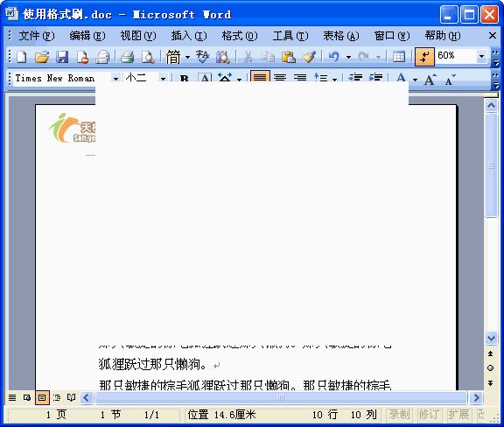
Task: Cut selection with scissors icon
Action: 248,57
